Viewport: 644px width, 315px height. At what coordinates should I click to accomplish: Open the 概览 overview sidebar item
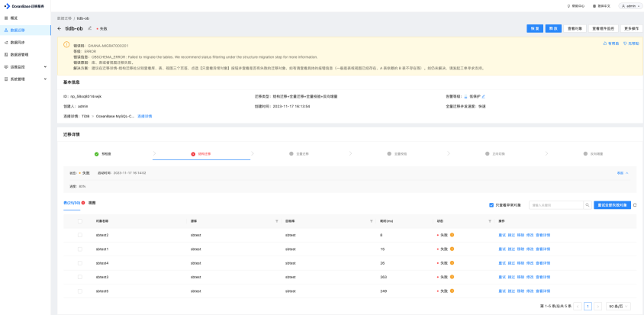25,18
